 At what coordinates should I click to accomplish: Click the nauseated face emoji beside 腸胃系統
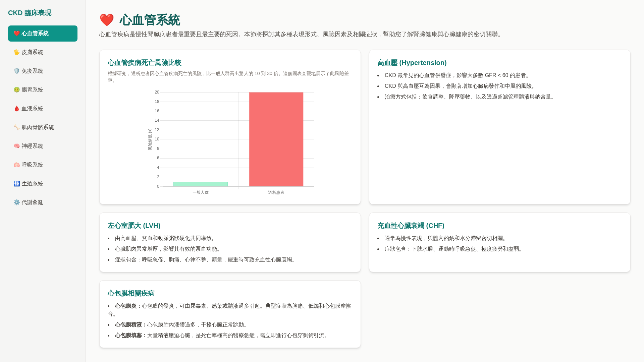click(x=16, y=90)
